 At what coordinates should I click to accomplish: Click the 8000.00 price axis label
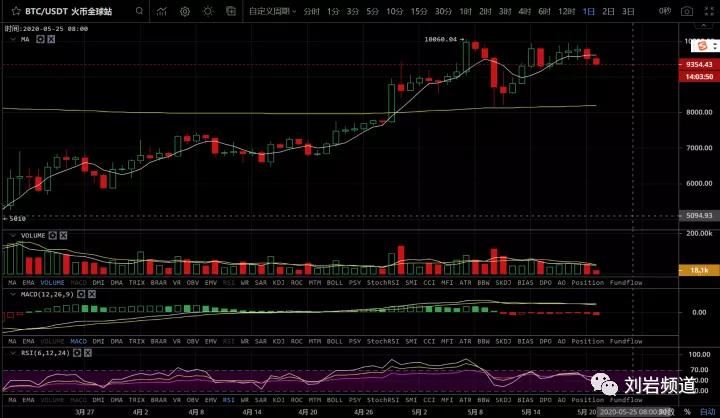click(x=699, y=112)
